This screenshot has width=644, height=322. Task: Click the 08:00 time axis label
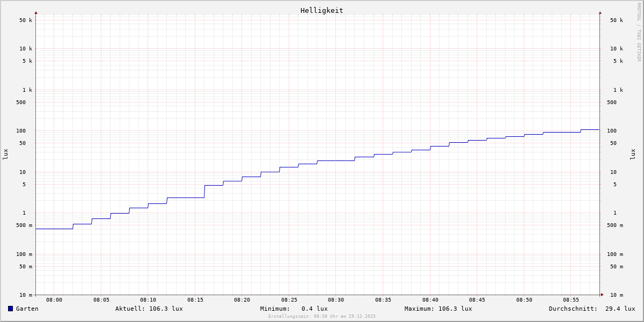[x=54, y=300]
